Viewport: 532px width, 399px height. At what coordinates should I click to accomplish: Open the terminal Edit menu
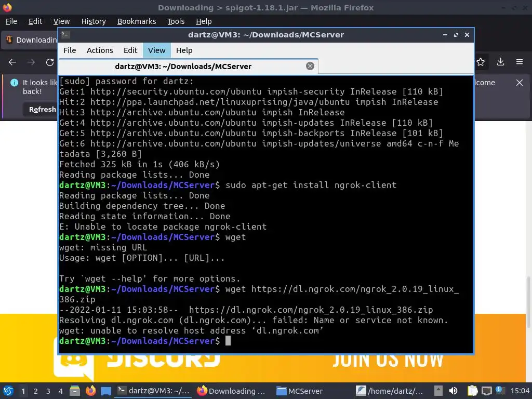(x=130, y=50)
